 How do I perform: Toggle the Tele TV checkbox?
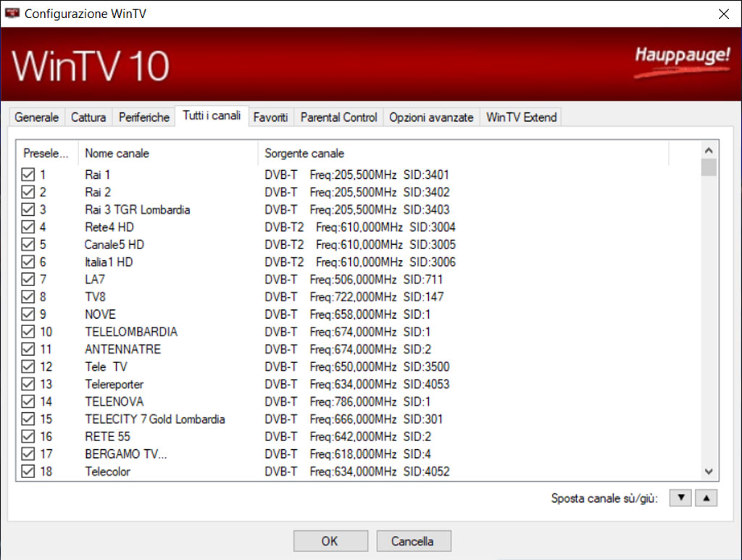tap(28, 367)
